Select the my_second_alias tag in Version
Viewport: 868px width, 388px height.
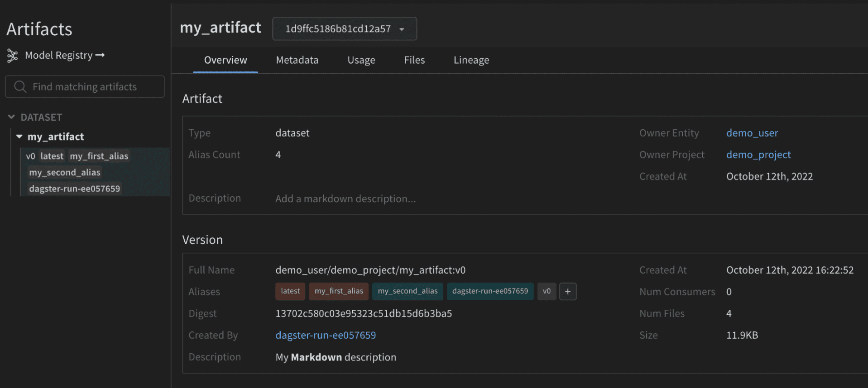(408, 291)
